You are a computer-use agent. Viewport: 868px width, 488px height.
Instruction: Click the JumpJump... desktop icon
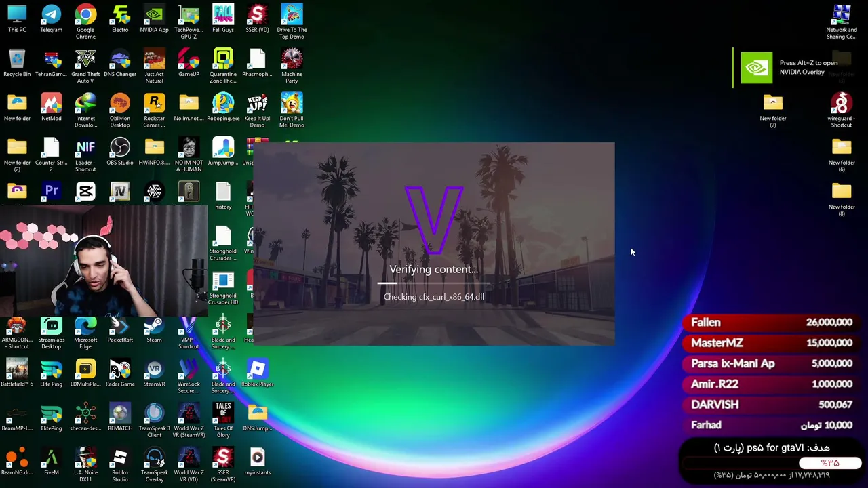(x=223, y=151)
